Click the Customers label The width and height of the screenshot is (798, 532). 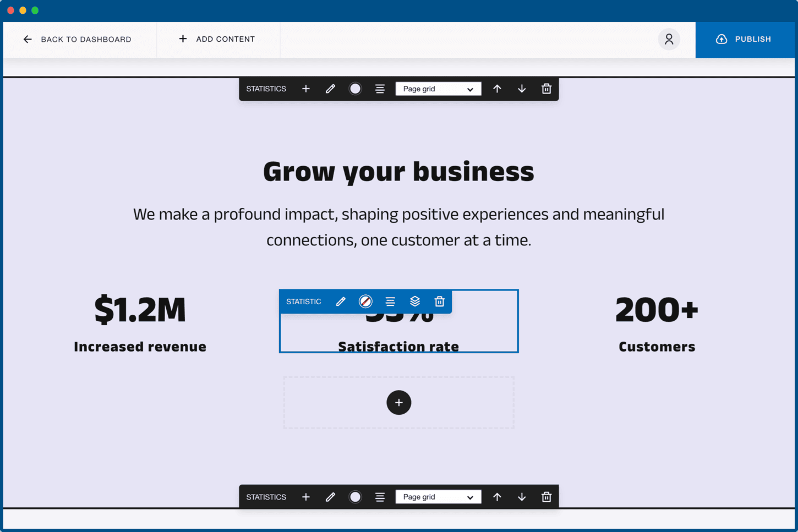click(x=657, y=347)
